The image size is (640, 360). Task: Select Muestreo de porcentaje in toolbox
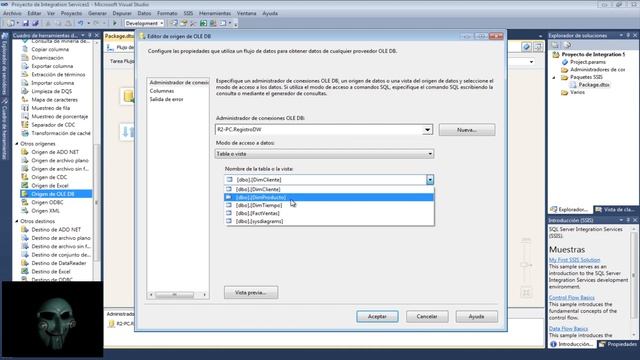(60, 116)
